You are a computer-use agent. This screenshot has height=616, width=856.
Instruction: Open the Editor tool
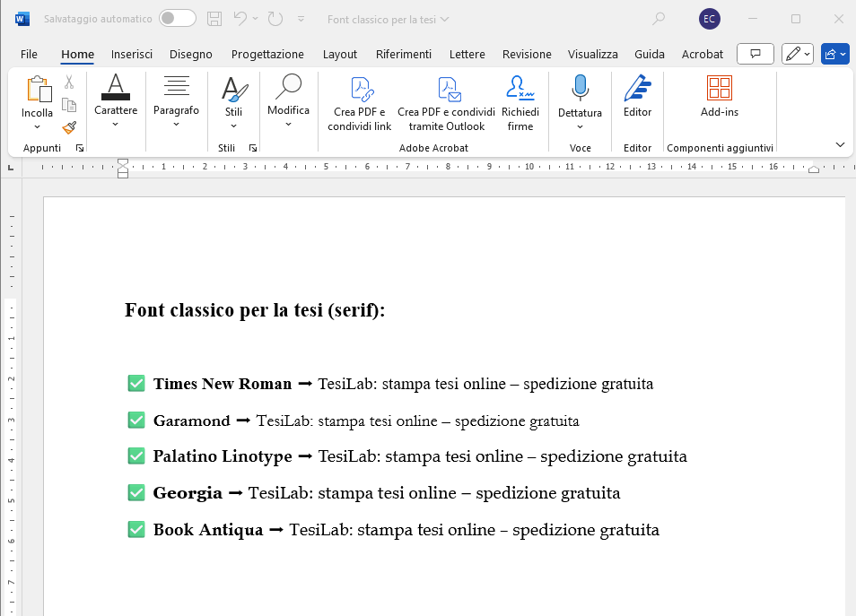[637, 97]
